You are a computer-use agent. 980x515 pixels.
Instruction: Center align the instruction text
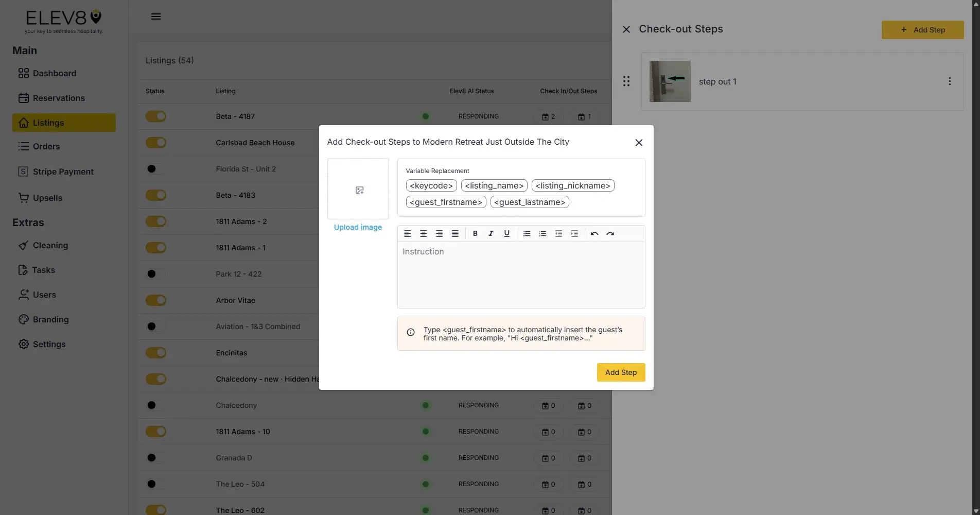pyautogui.click(x=423, y=233)
